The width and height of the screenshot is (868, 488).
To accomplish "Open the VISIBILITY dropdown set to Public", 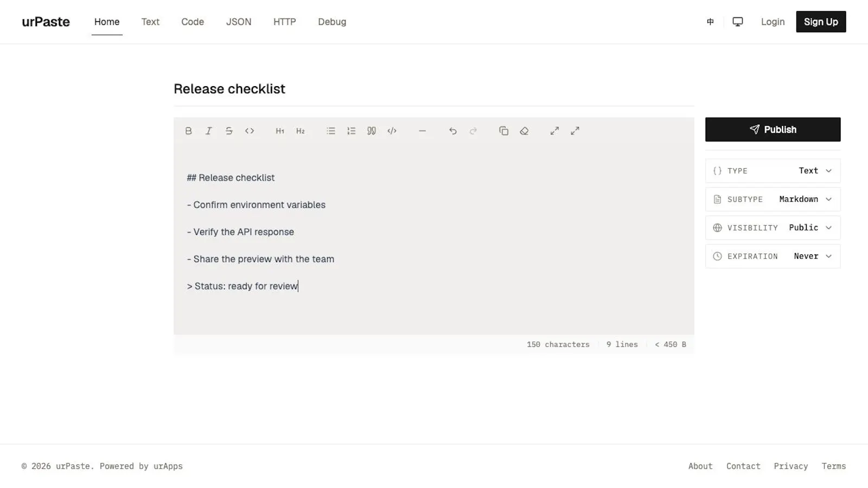I will [x=773, y=228].
